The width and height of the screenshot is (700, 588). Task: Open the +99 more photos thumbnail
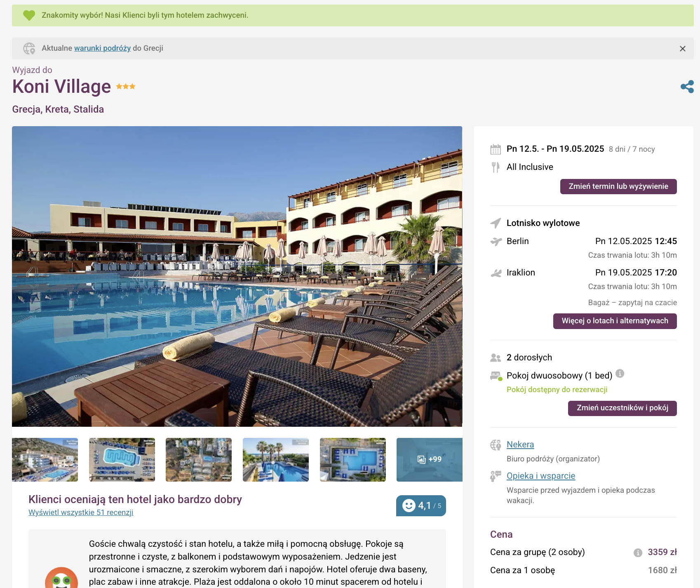(x=429, y=460)
